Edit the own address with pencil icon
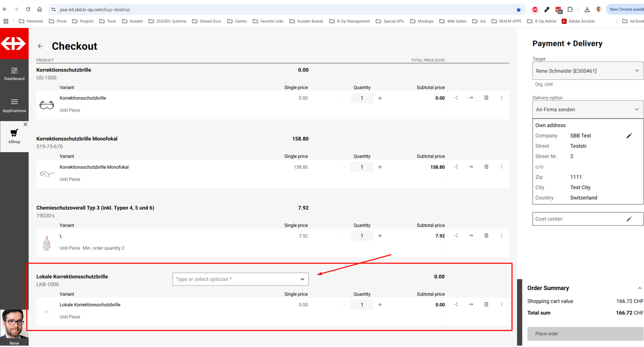Viewport: 644px width, 347px height. pos(629,136)
